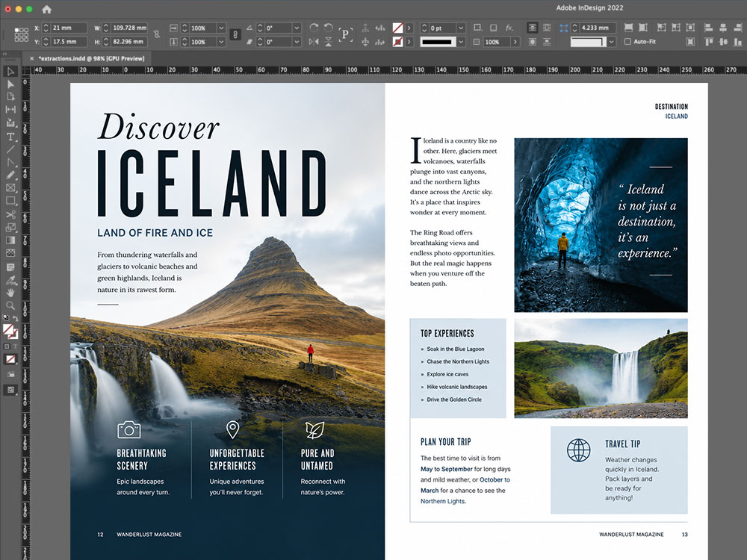Toggle Formatting Affects Container button
Viewport: 747px width, 560px height.
tap(7, 346)
